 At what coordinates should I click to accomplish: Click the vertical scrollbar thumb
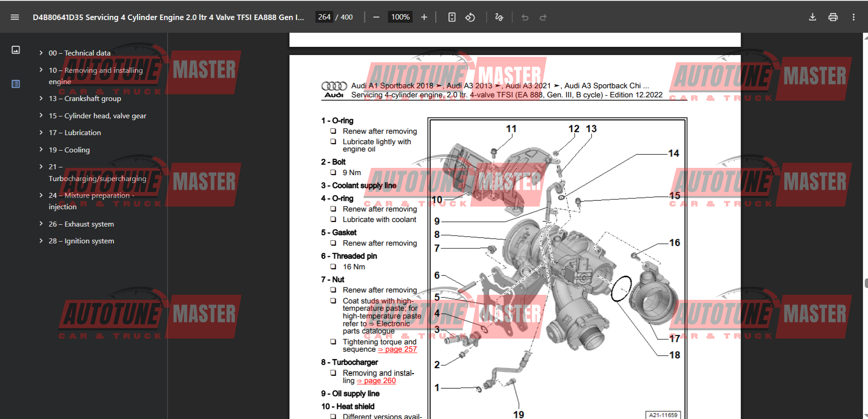pos(865,283)
